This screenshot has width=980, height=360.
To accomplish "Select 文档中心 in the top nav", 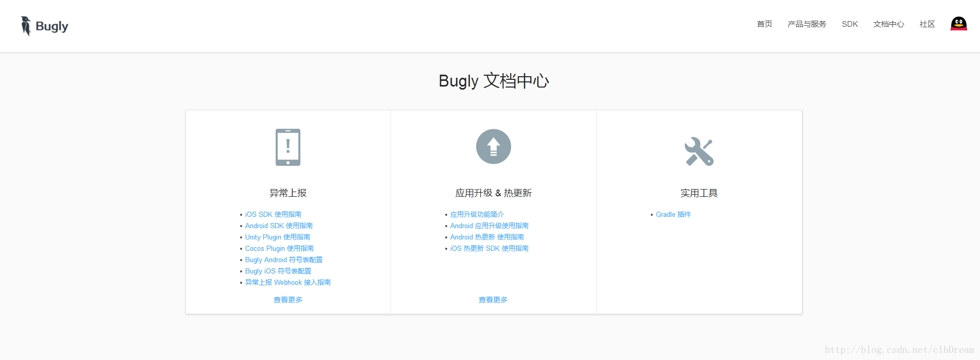I will [x=888, y=24].
